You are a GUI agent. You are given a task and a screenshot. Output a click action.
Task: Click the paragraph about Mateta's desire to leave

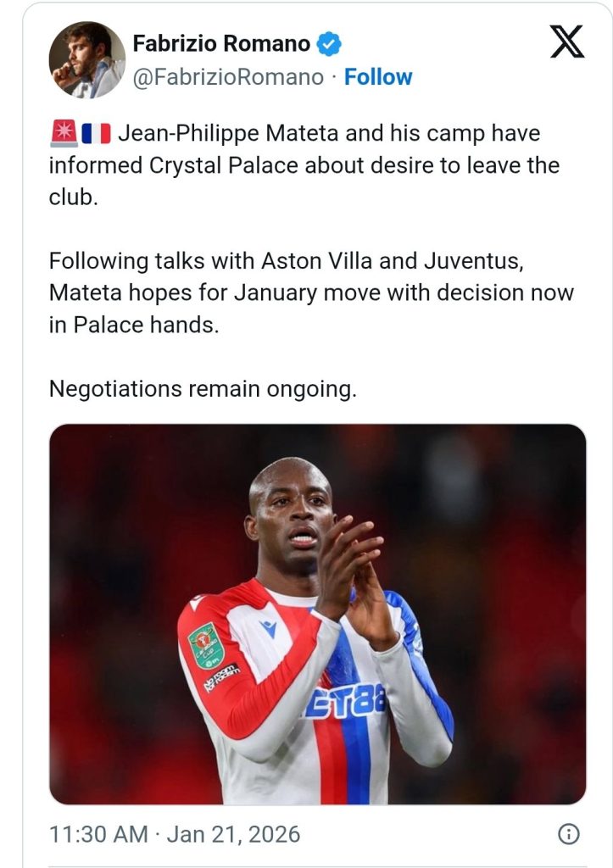click(x=304, y=164)
